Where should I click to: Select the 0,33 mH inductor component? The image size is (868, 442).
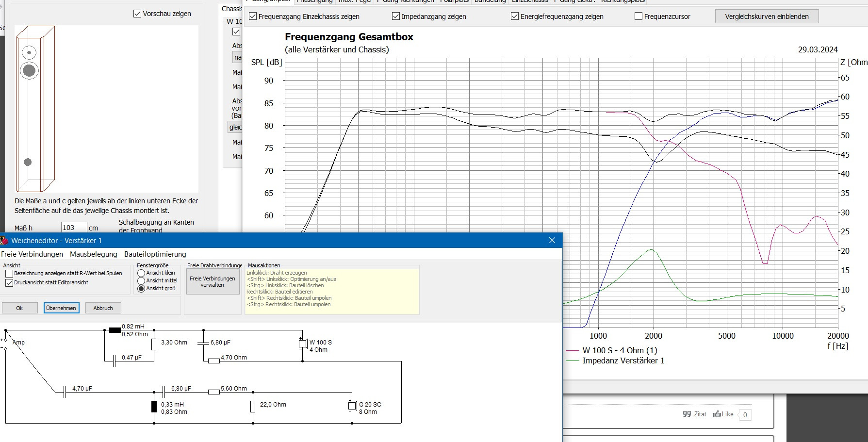[x=154, y=407]
